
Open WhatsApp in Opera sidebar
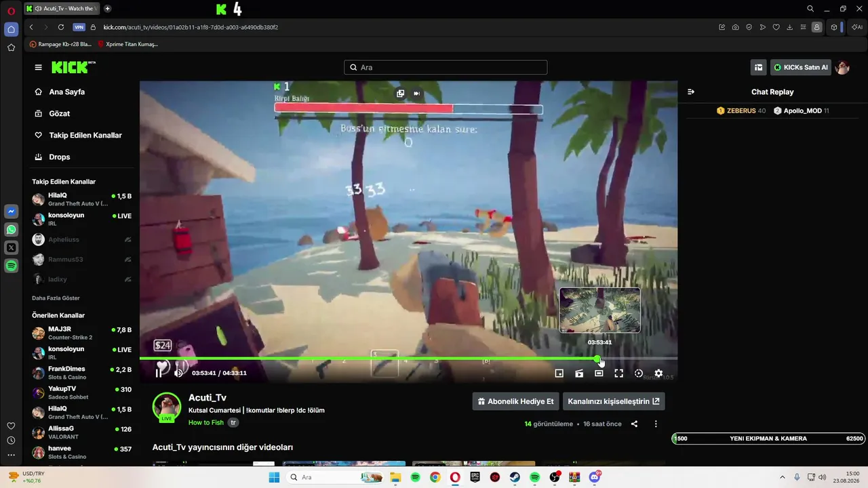click(x=11, y=230)
